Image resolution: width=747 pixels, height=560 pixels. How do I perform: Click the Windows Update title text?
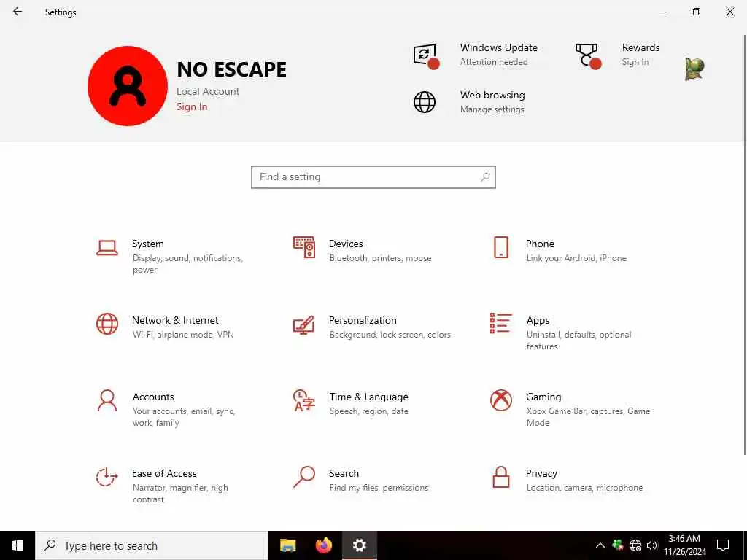(x=498, y=47)
